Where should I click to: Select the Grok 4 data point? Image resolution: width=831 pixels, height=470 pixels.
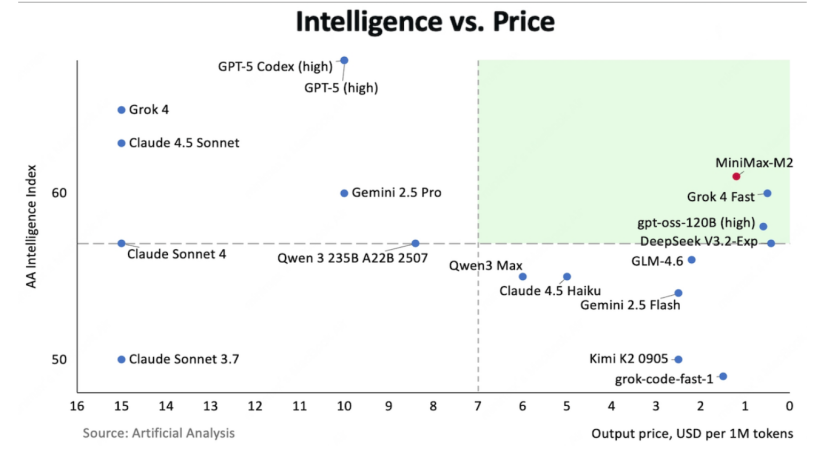(x=122, y=110)
